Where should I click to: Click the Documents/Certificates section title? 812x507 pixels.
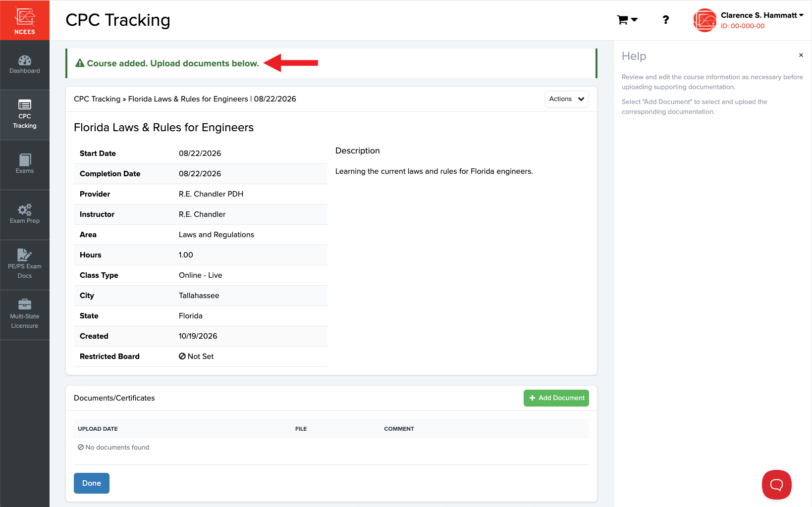click(114, 398)
